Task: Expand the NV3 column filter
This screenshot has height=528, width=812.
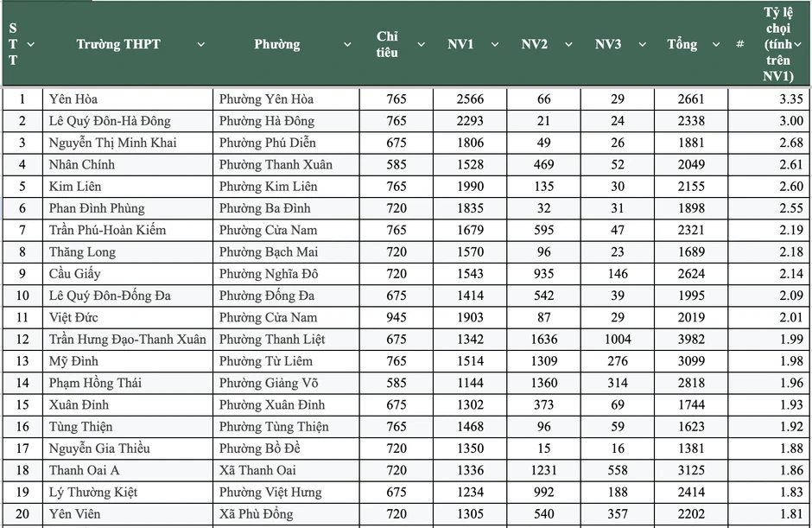Action: point(642,45)
